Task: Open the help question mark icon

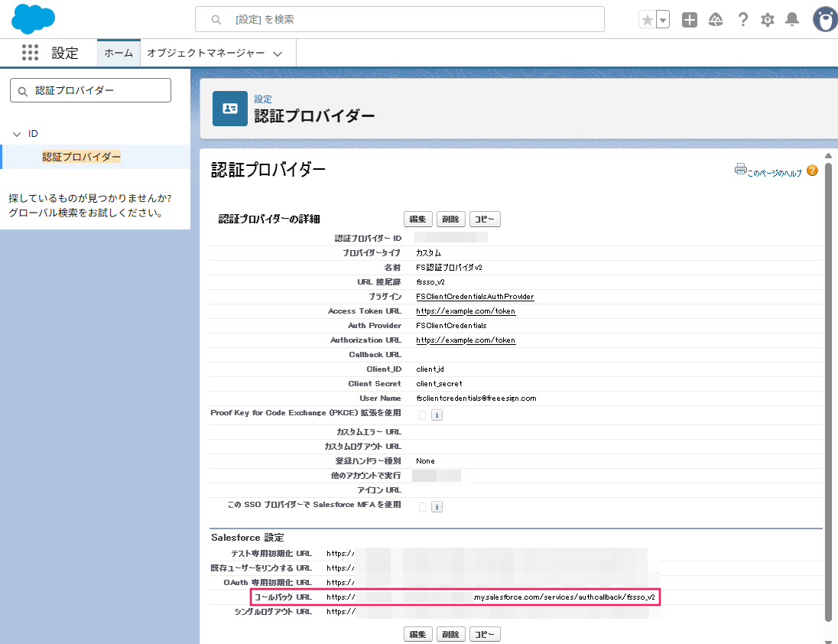Action: point(742,20)
